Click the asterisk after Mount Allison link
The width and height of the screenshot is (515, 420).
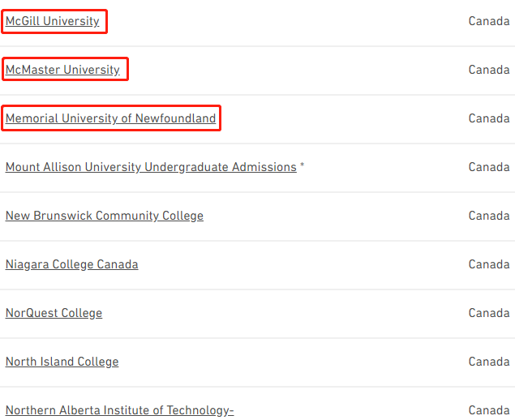click(303, 165)
